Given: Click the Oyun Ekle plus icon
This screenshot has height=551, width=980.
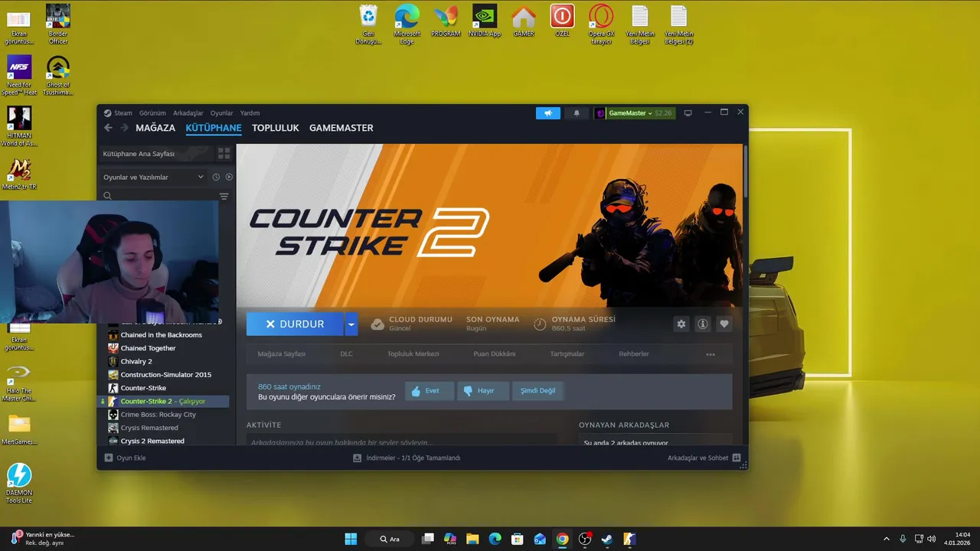Looking at the screenshot, I should [x=109, y=458].
